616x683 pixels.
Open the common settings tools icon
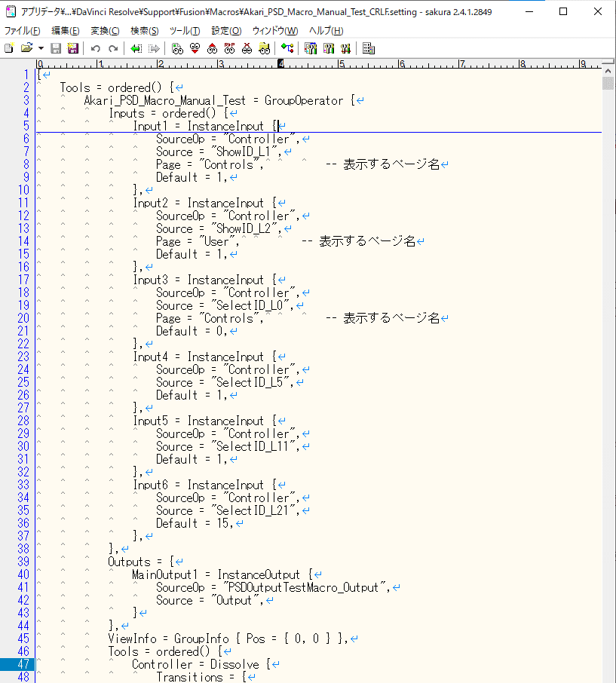pyautogui.click(x=346, y=48)
